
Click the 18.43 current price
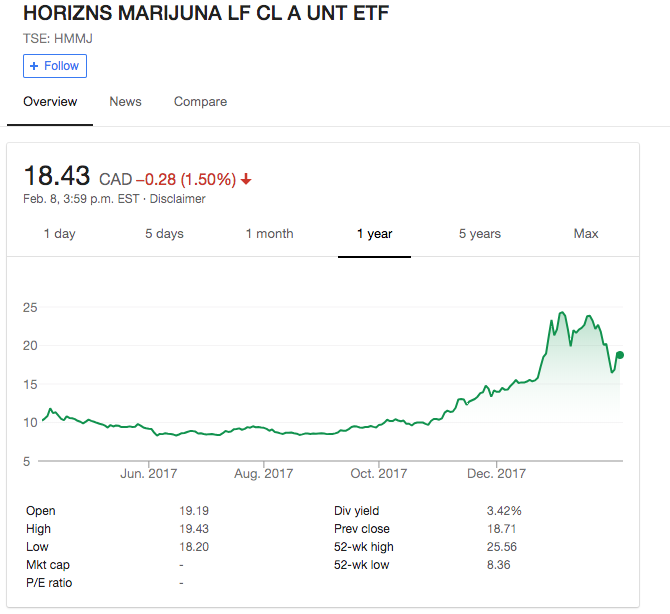click(57, 177)
